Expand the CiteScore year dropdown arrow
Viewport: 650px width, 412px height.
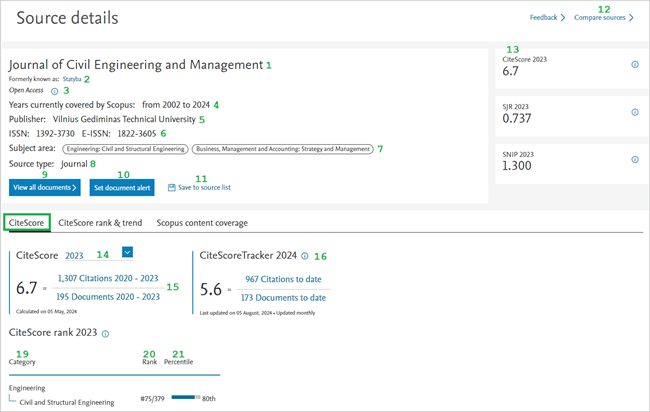pos(128,252)
